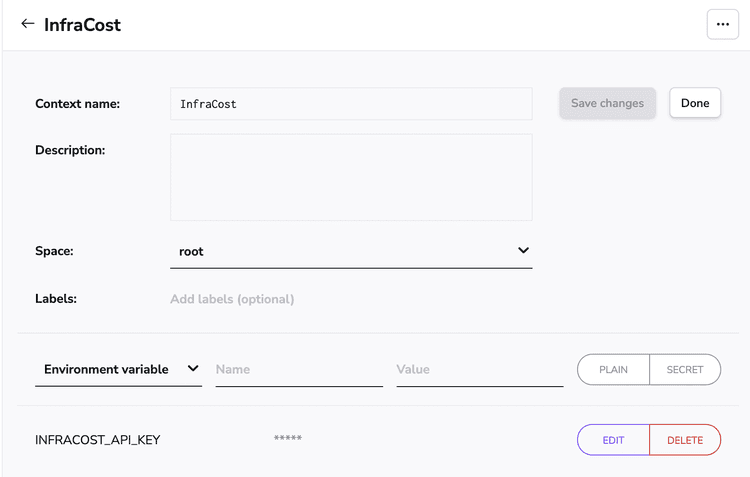Image resolution: width=750 pixels, height=477 pixels.
Task: Click the Context name label
Action: coord(77,104)
